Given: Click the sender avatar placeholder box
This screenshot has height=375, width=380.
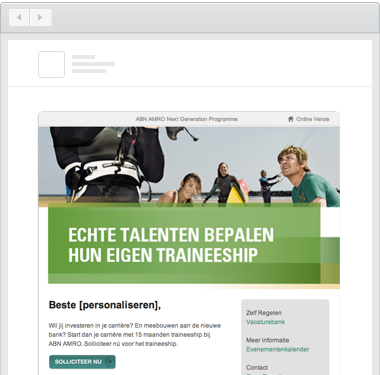Looking at the screenshot, I should click(51, 64).
